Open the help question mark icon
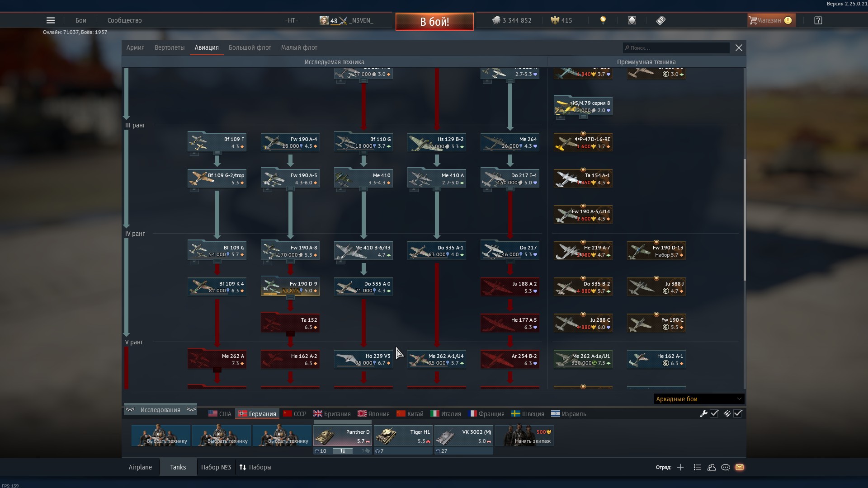The width and height of the screenshot is (868, 488). coord(818,20)
